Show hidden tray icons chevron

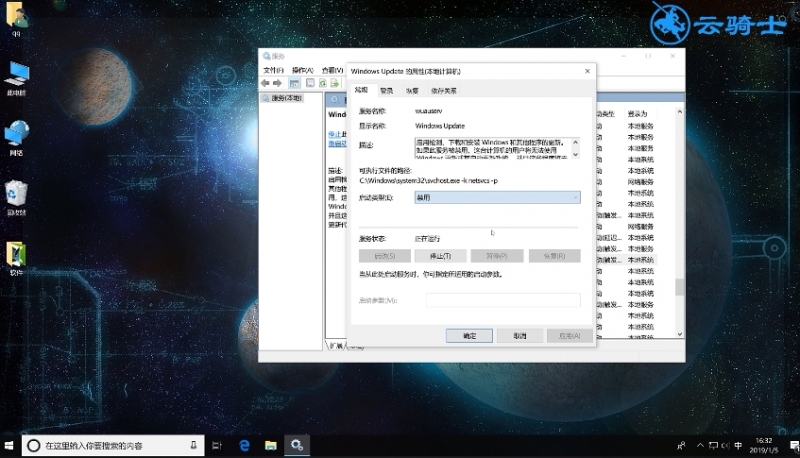(x=700, y=445)
